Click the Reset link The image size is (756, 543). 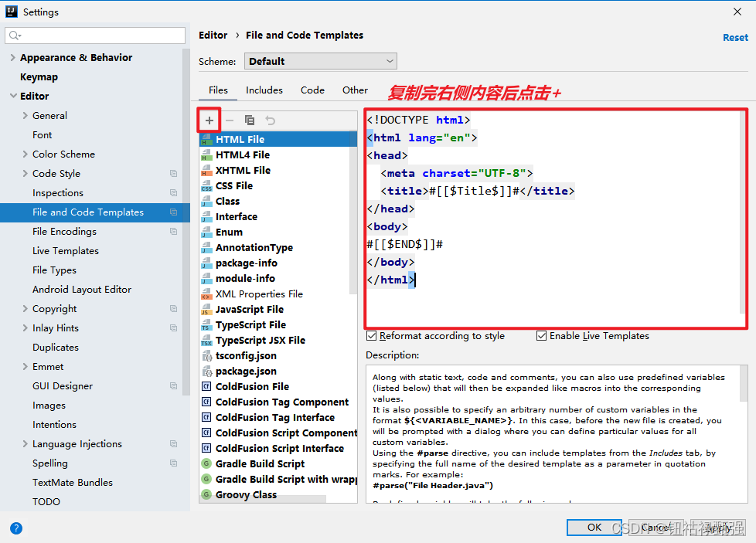pos(735,37)
